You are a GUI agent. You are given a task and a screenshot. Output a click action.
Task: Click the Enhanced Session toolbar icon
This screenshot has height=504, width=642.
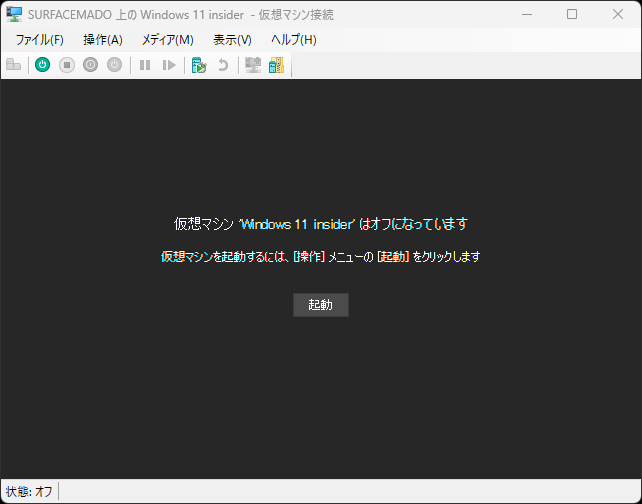click(x=253, y=65)
